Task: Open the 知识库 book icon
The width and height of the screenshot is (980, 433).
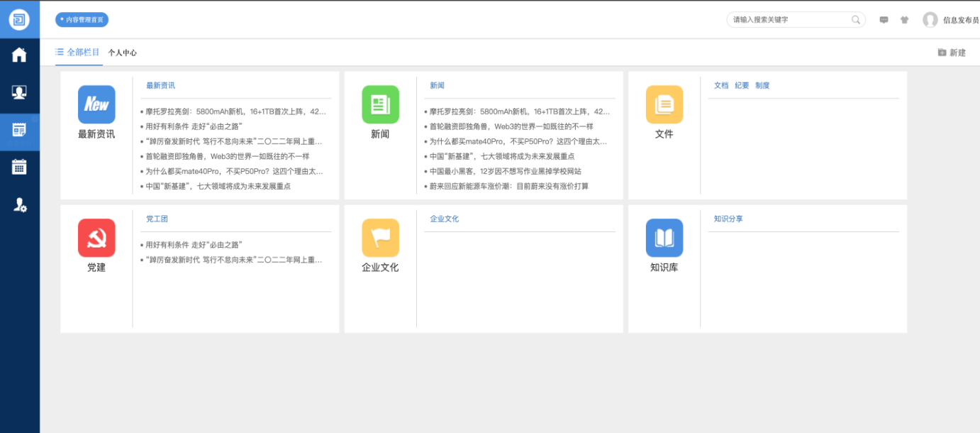Action: [x=664, y=238]
